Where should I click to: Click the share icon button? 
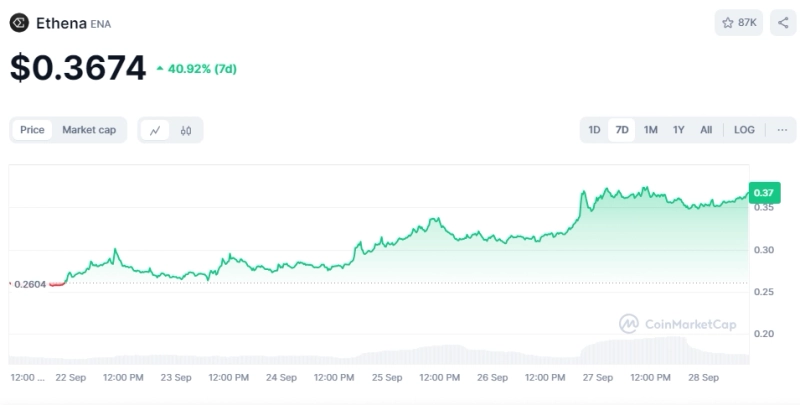click(x=782, y=22)
